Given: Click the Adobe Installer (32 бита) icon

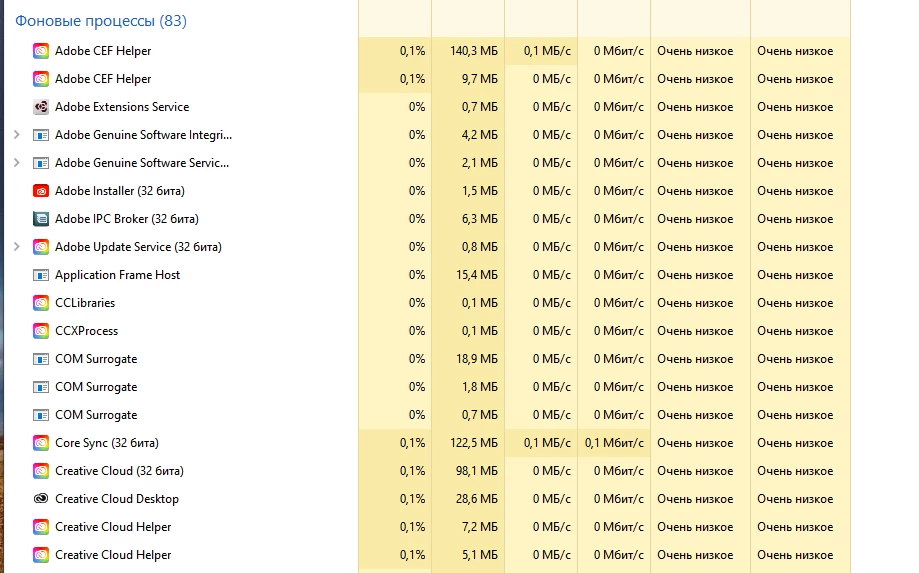Looking at the screenshot, I should click(40, 191).
